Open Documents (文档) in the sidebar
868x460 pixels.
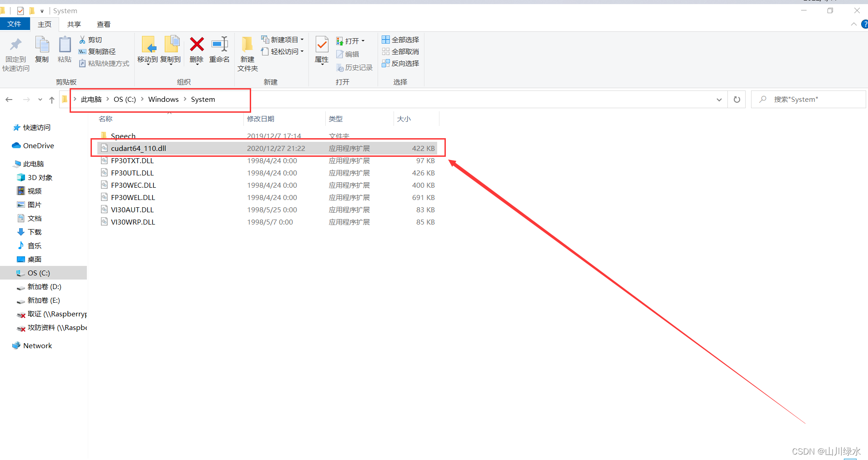click(x=29, y=218)
